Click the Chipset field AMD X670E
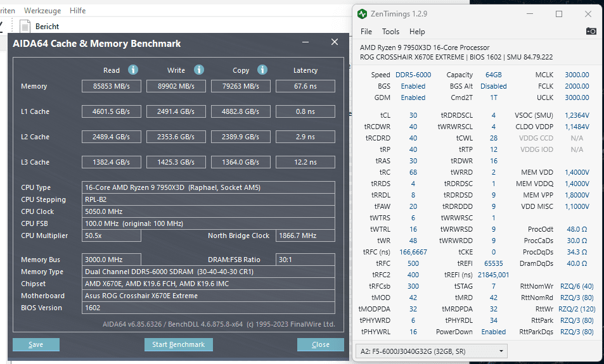The width and height of the screenshot is (604, 364). click(209, 284)
